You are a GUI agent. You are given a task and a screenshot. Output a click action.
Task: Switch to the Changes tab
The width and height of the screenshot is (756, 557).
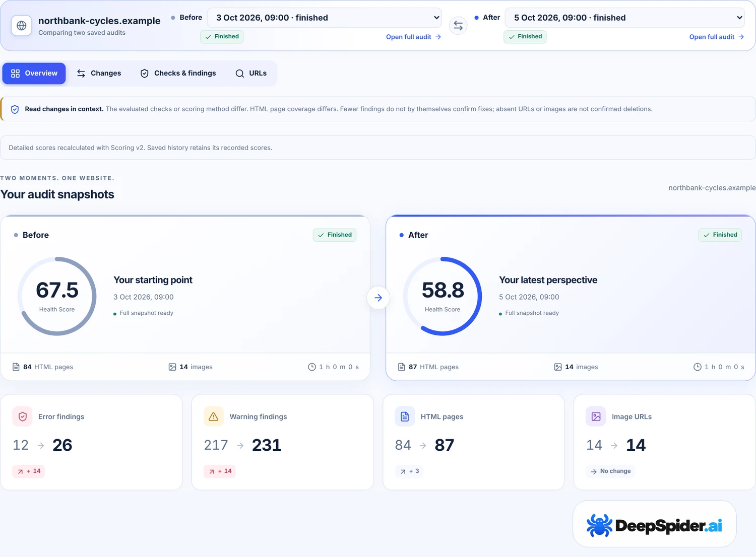(99, 74)
